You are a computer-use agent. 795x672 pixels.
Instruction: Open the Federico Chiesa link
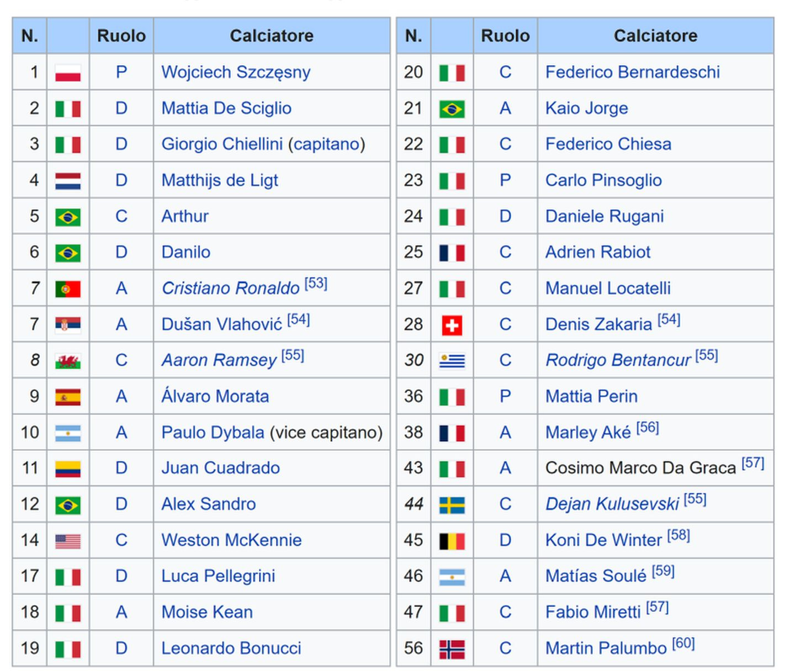608,144
